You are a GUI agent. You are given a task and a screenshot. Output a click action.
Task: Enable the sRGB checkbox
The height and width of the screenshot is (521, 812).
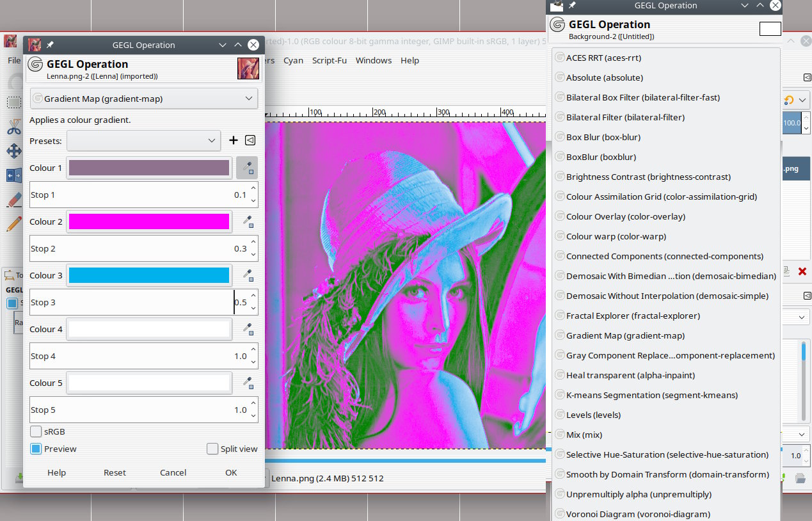tap(36, 431)
